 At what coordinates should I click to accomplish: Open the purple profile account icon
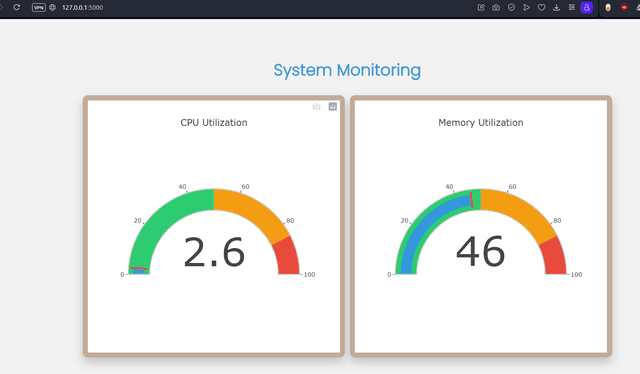(587, 7)
